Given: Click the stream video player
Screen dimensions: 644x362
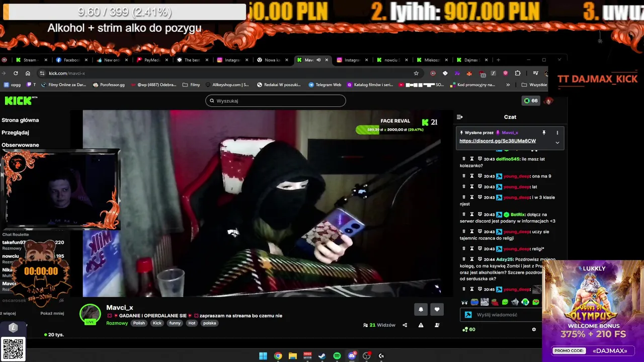Looking at the screenshot, I should [x=262, y=203].
